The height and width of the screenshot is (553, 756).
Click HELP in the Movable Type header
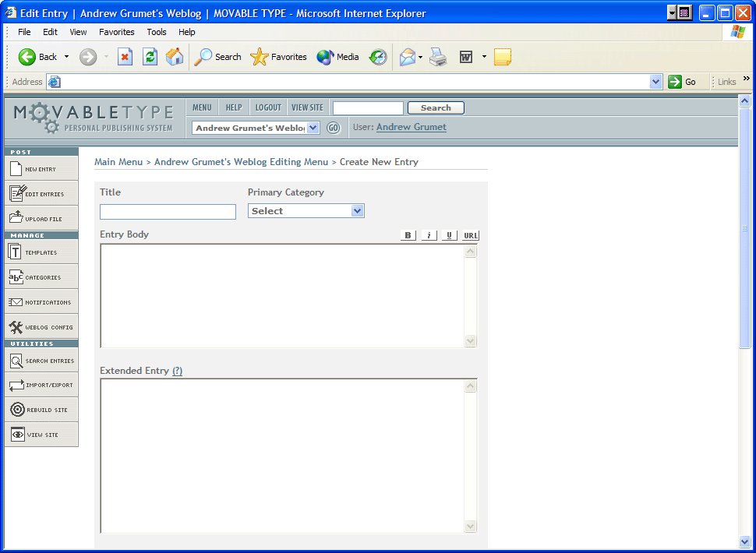point(234,107)
